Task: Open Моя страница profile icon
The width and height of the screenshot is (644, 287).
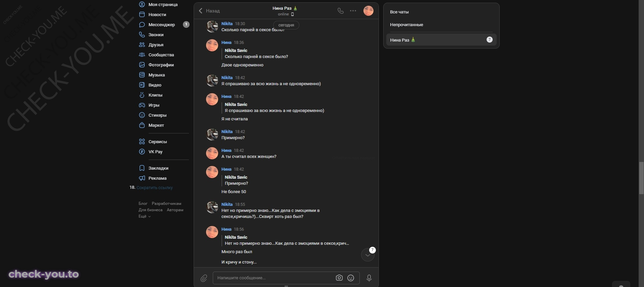Action: tap(142, 4)
